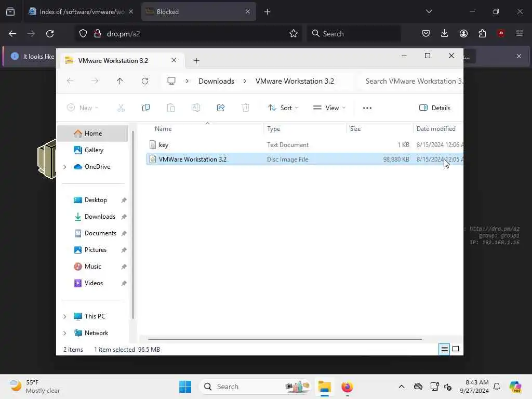The height and width of the screenshot is (399, 532).
Task: Open Pictures quick access folder
Action: tap(96, 250)
